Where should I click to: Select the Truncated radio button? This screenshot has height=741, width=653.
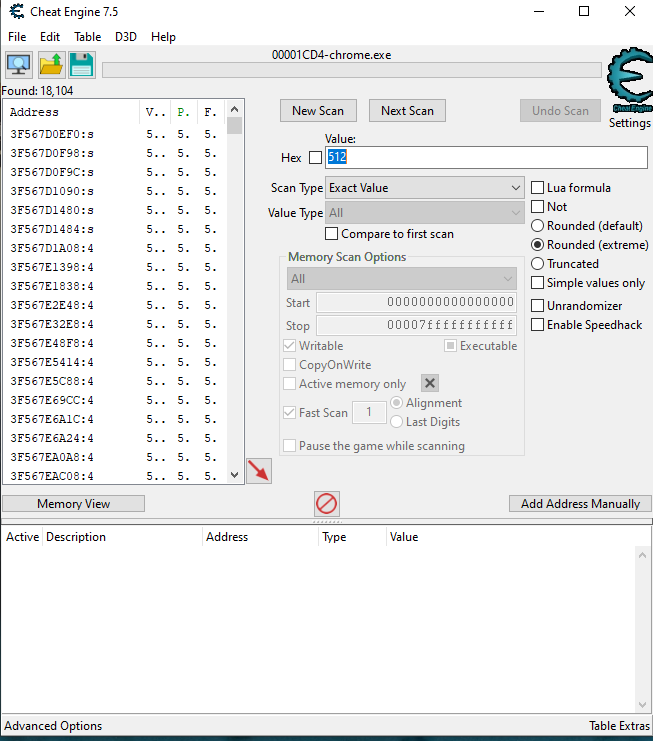coord(537,264)
